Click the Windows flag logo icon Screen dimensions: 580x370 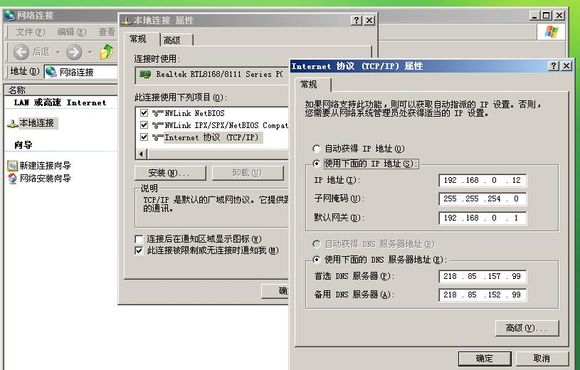tap(551, 32)
